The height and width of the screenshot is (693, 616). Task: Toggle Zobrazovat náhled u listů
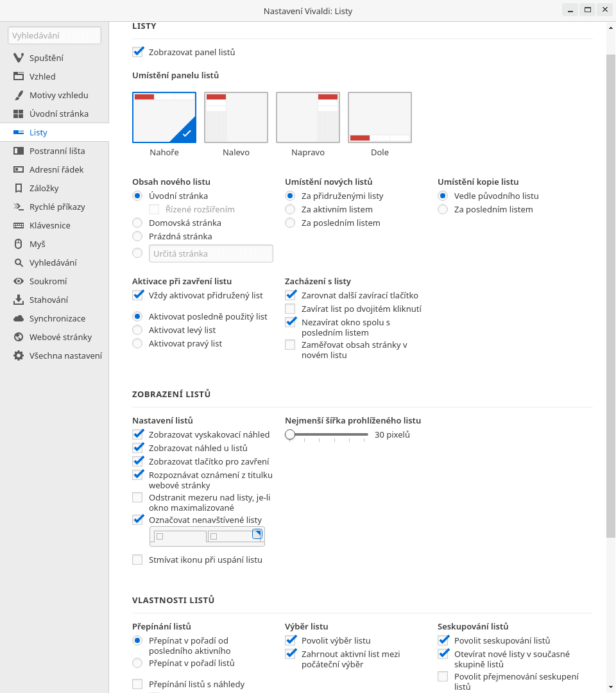(x=138, y=448)
